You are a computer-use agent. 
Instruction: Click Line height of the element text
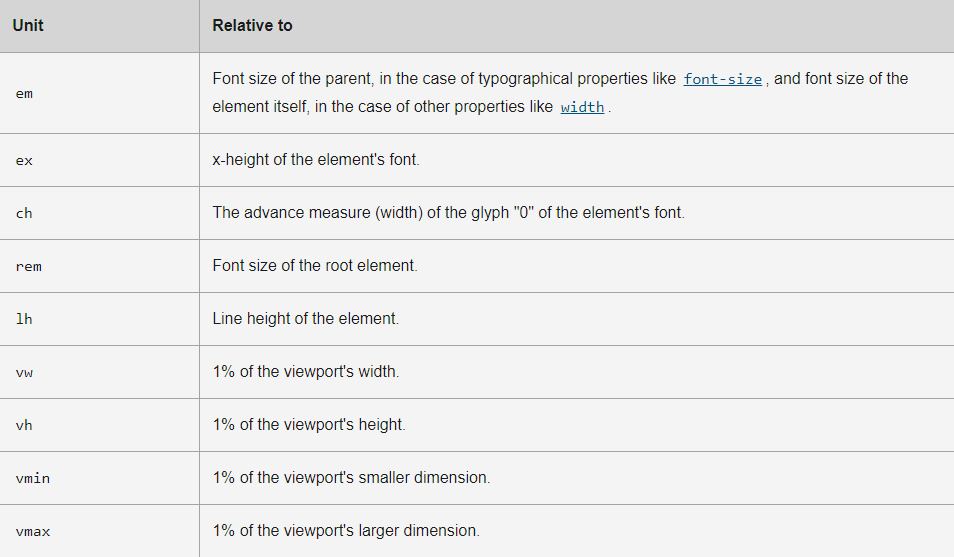point(305,318)
